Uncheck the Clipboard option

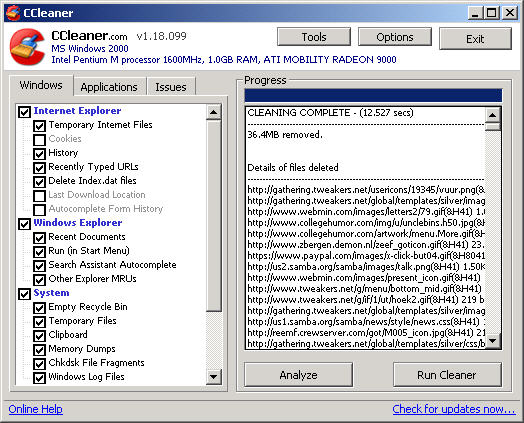click(x=39, y=336)
